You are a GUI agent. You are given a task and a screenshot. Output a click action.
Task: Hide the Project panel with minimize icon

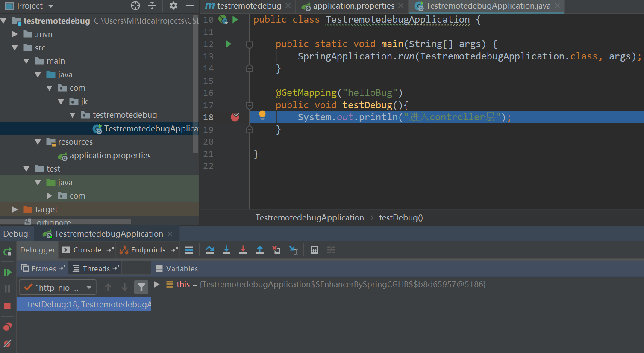coord(190,6)
